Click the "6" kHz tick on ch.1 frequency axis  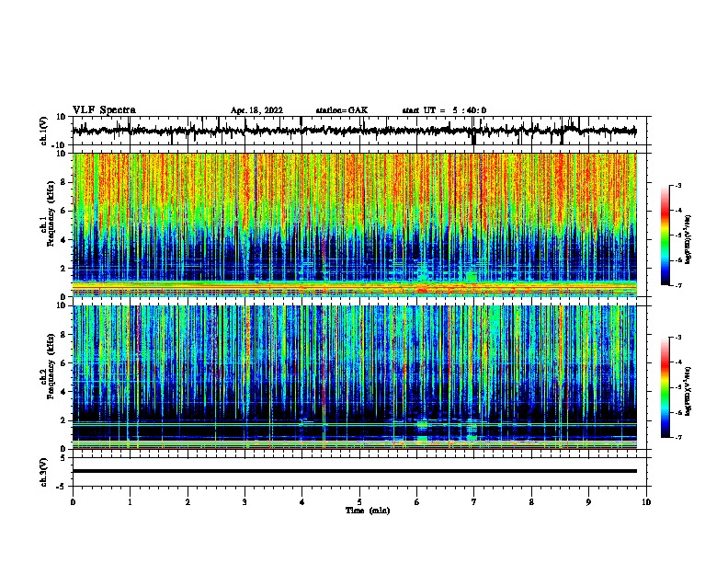click(x=64, y=211)
